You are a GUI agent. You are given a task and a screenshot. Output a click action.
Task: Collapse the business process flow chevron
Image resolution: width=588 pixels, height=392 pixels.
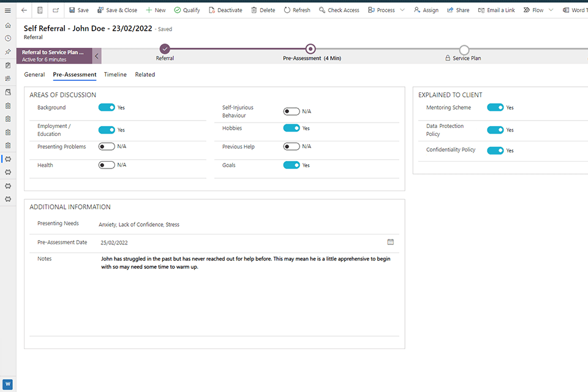[97, 56]
